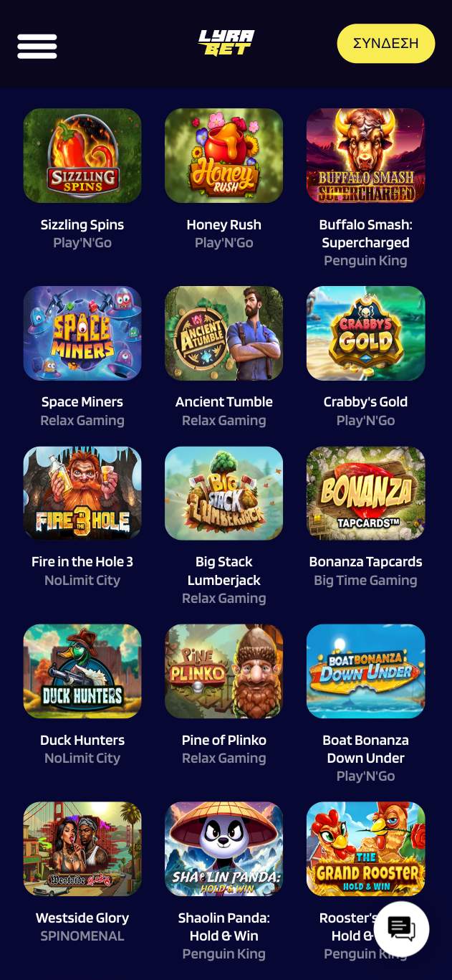The height and width of the screenshot is (980, 452).
Task: Open the Crabby's Gold game icon
Action: [x=366, y=333]
